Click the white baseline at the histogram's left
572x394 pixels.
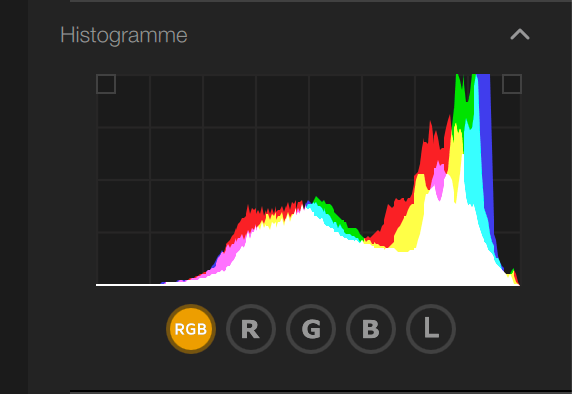point(128,285)
